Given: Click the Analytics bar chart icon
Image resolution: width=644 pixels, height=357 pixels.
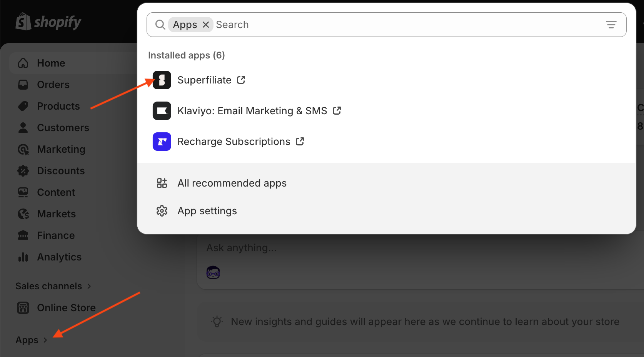Looking at the screenshot, I should point(23,257).
